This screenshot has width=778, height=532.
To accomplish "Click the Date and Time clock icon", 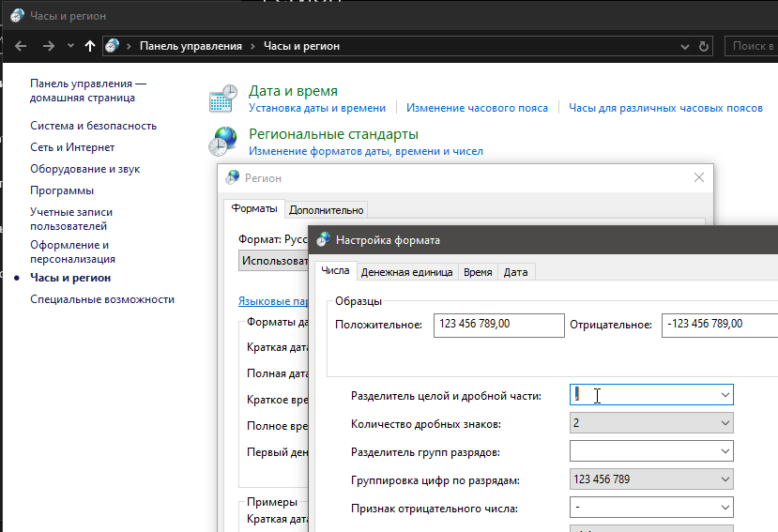I will [223, 99].
